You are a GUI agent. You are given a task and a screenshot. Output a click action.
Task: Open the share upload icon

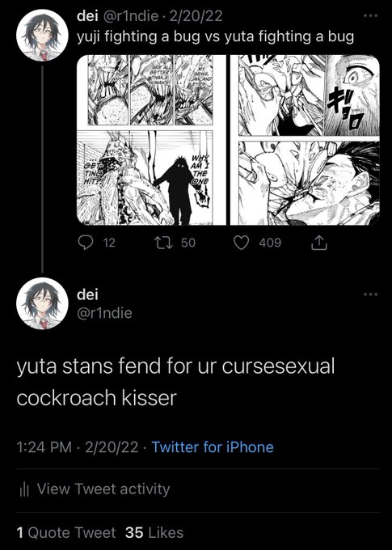(319, 243)
